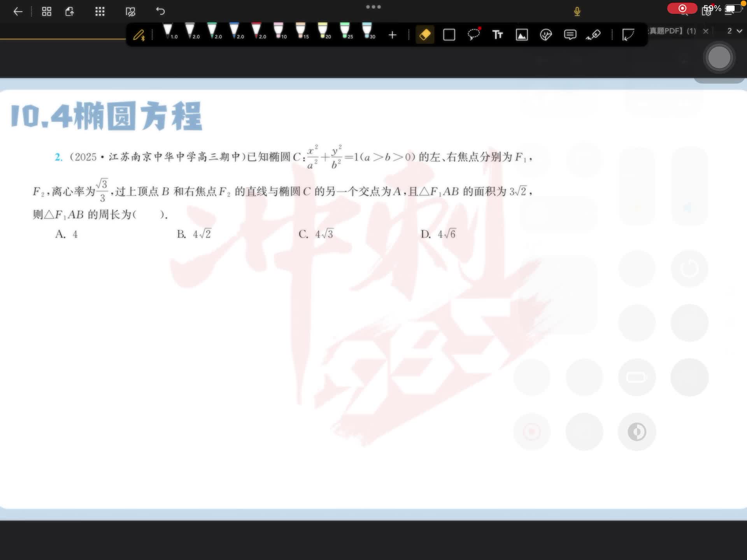Select the laser pointer tool
Image resolution: width=747 pixels, height=560 pixels.
click(x=594, y=35)
